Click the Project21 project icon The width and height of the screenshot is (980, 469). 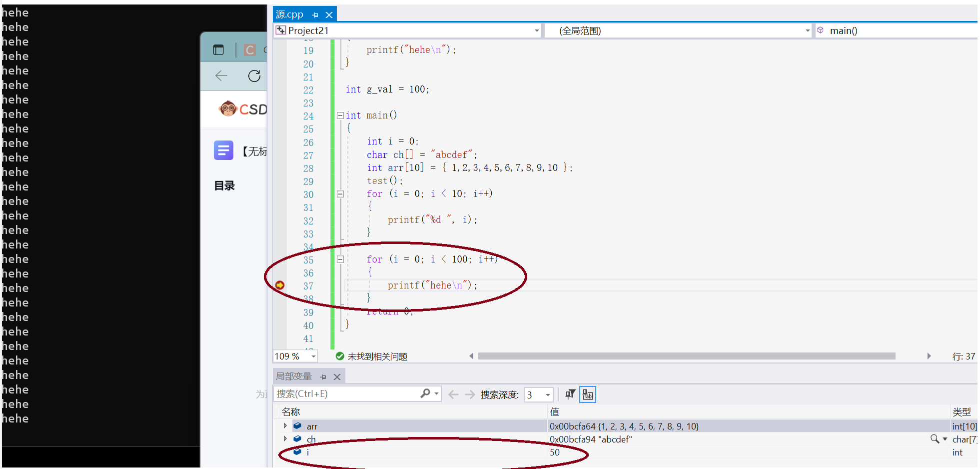click(281, 30)
